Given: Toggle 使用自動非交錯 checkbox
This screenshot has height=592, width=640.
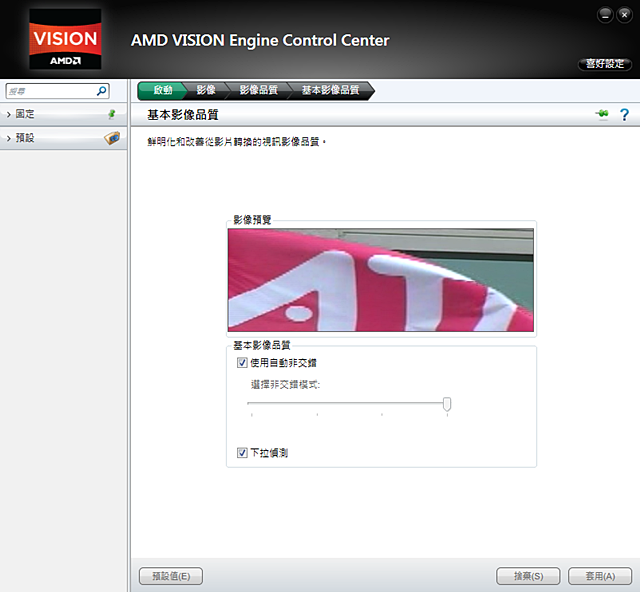Looking at the screenshot, I should click(242, 363).
